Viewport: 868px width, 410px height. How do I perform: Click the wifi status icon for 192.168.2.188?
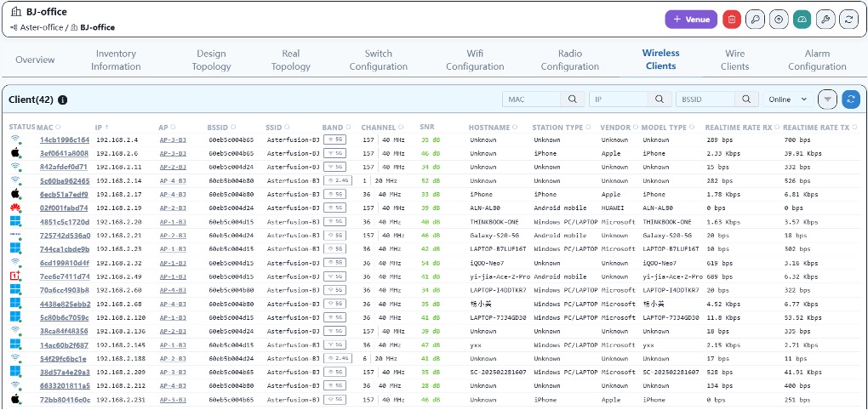tap(15, 358)
